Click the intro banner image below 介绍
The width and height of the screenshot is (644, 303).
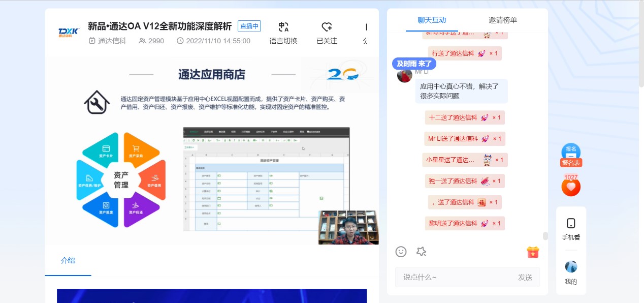212,296
